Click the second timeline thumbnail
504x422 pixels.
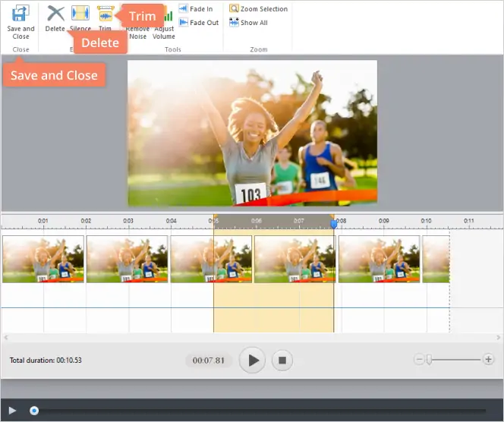[x=128, y=259]
